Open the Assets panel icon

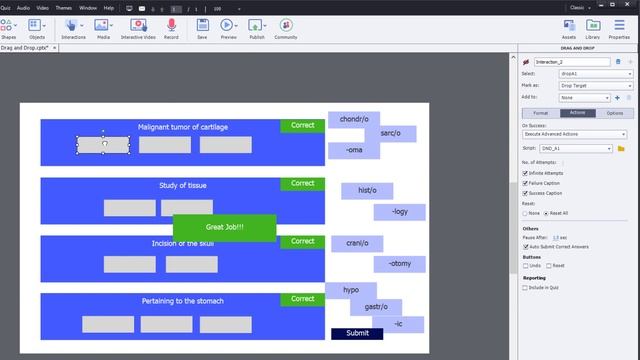click(569, 25)
